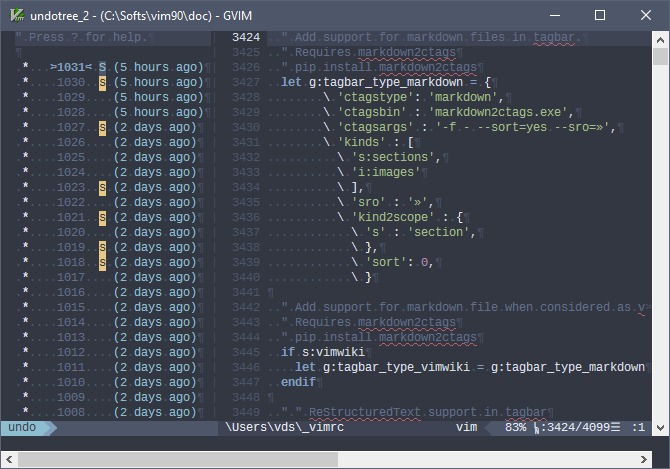
Task: Click the 'endif' keyword
Action: [x=298, y=382]
